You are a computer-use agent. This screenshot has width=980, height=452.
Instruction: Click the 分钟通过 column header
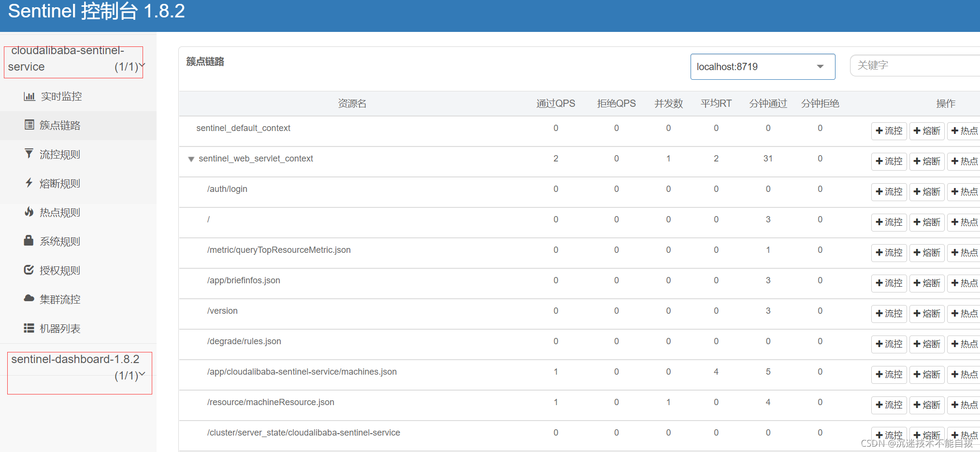point(768,103)
